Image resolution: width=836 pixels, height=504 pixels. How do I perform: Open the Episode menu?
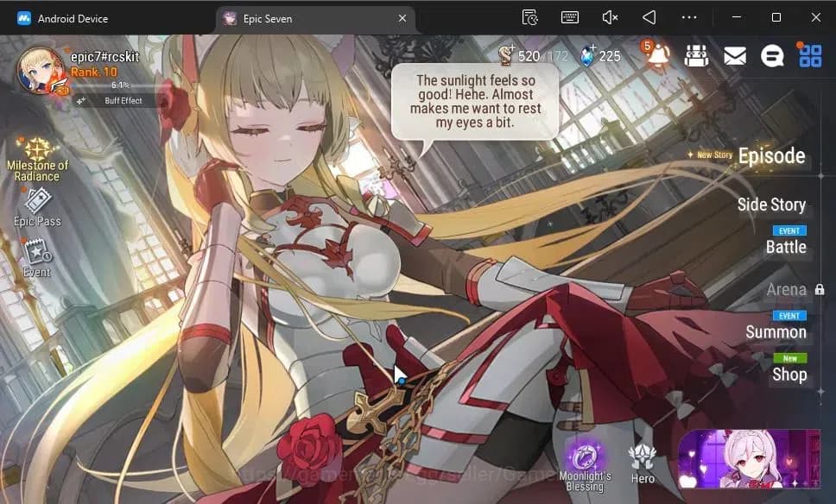pos(771,156)
